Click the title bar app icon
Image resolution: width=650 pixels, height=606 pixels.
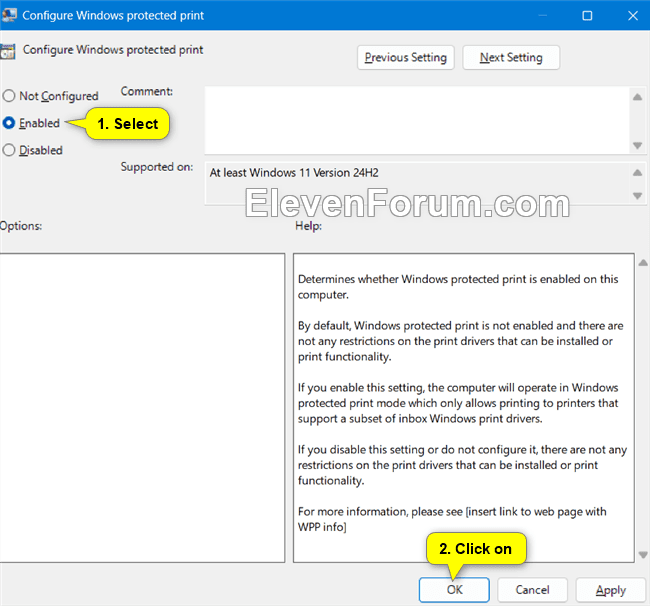[9, 15]
